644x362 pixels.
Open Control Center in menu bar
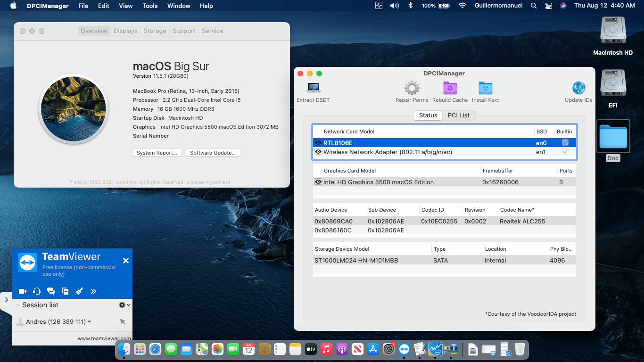548,6
